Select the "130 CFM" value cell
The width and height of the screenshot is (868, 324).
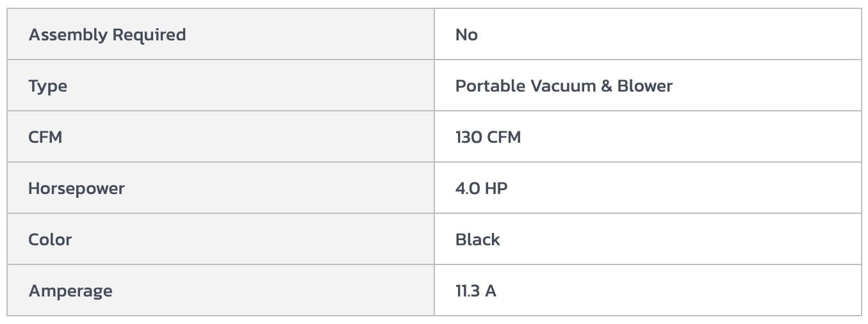point(488,137)
